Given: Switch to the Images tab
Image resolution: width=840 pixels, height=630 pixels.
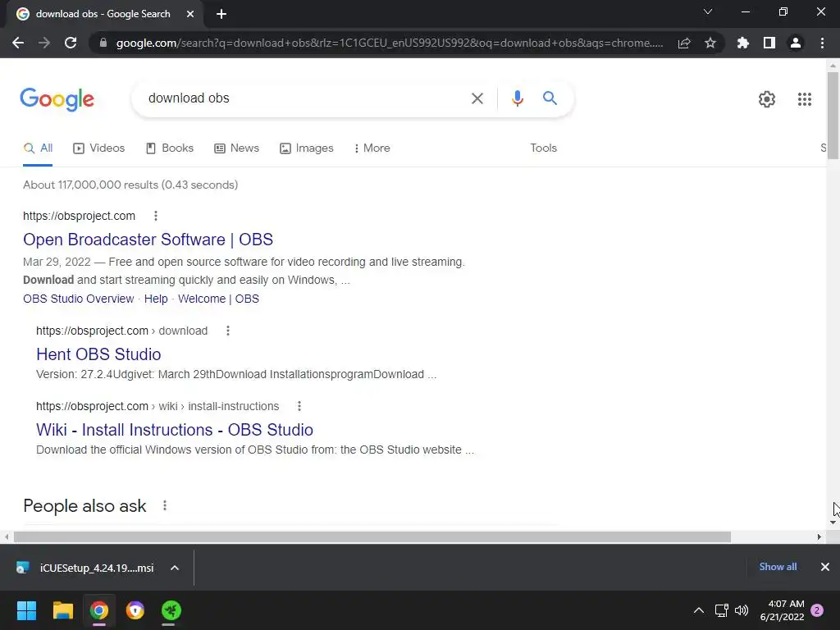Looking at the screenshot, I should pyautogui.click(x=307, y=148).
